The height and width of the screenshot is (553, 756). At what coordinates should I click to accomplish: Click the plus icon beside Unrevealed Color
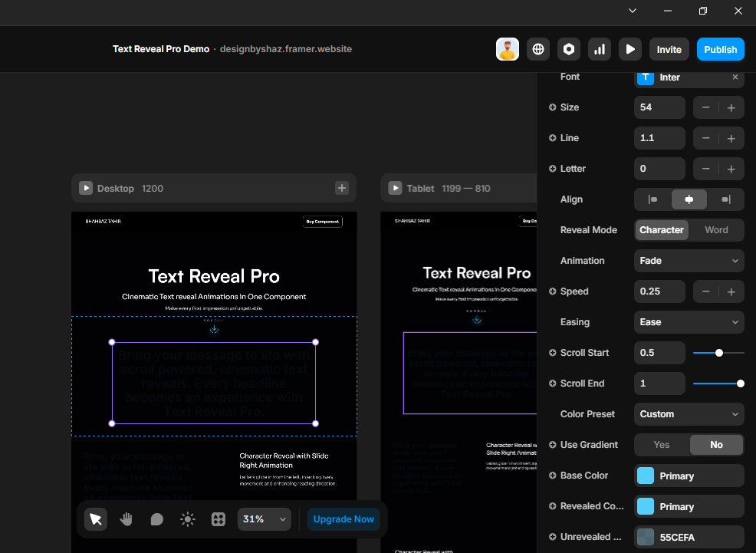[553, 537]
